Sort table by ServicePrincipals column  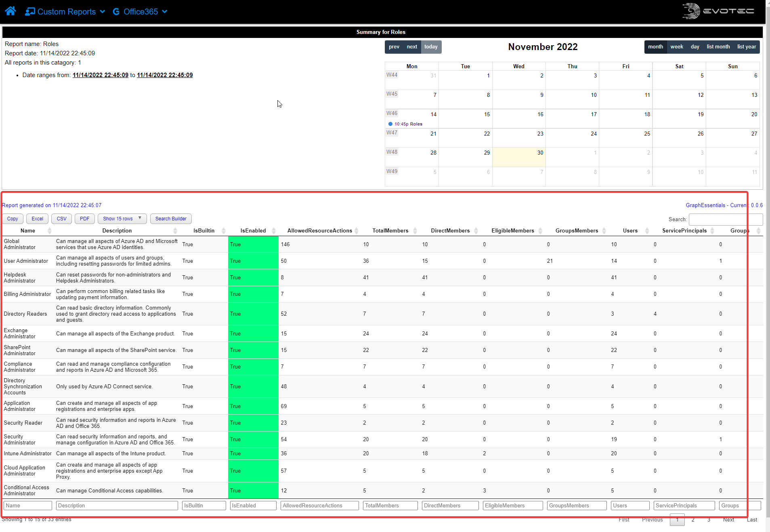[684, 231]
